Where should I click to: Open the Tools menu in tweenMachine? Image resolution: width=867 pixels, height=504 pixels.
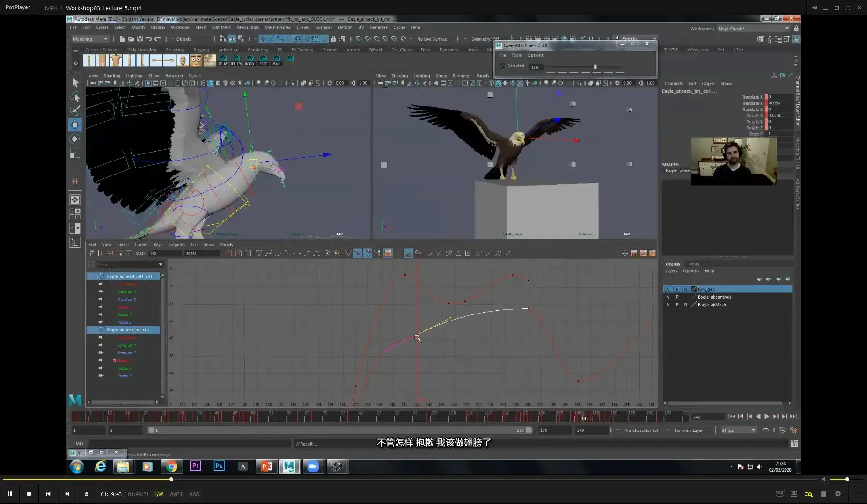[516, 55]
